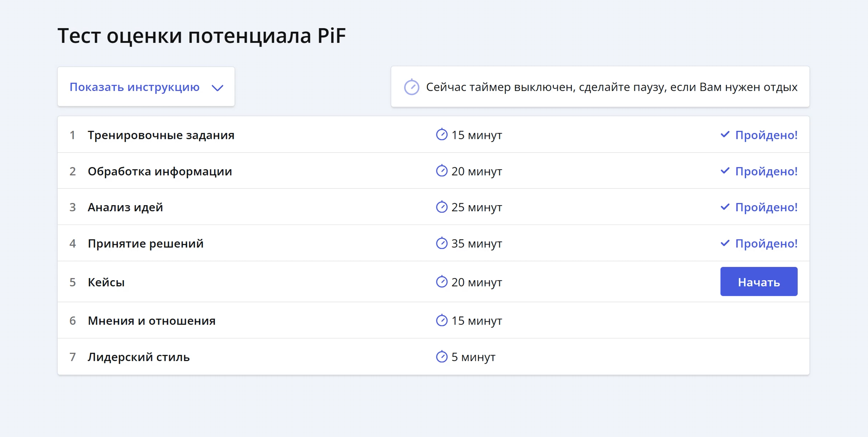This screenshot has height=437, width=868.
Task: Select the Пройдено! status for Обработка информации
Action: coord(766,171)
